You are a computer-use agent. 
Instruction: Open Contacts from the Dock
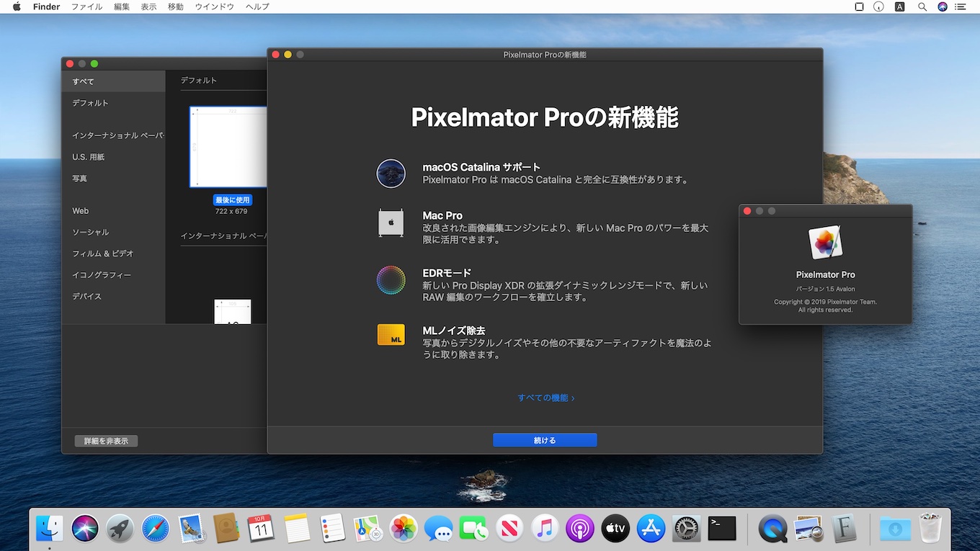[226, 529]
